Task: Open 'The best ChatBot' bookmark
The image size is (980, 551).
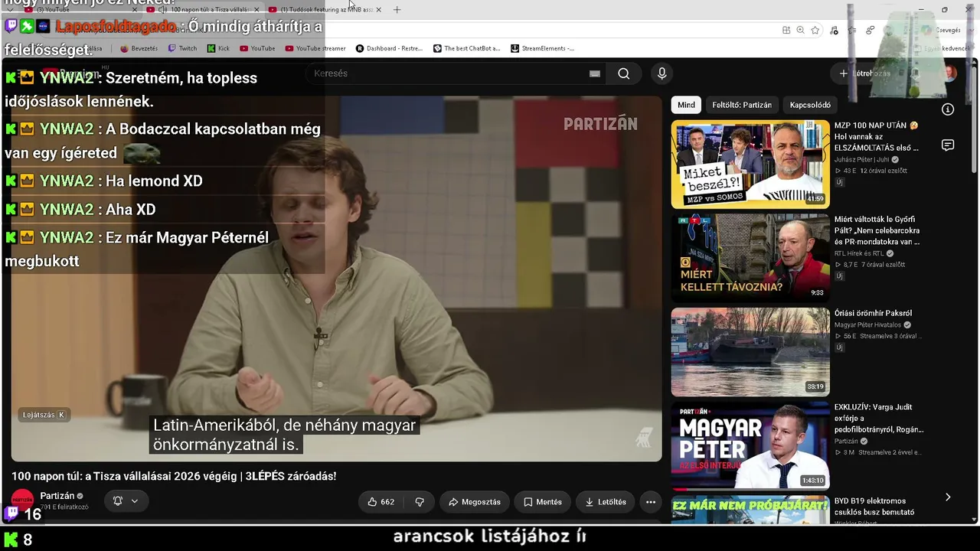Action: tap(466, 48)
